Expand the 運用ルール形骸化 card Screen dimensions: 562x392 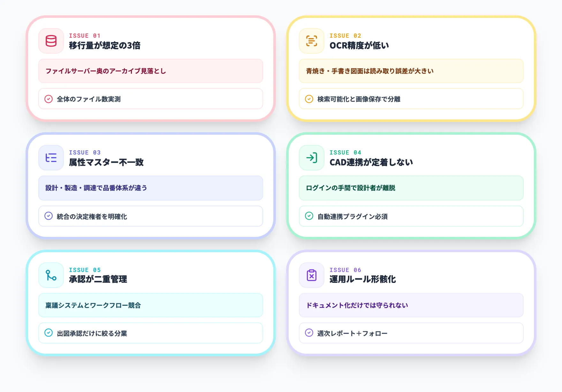363,279
